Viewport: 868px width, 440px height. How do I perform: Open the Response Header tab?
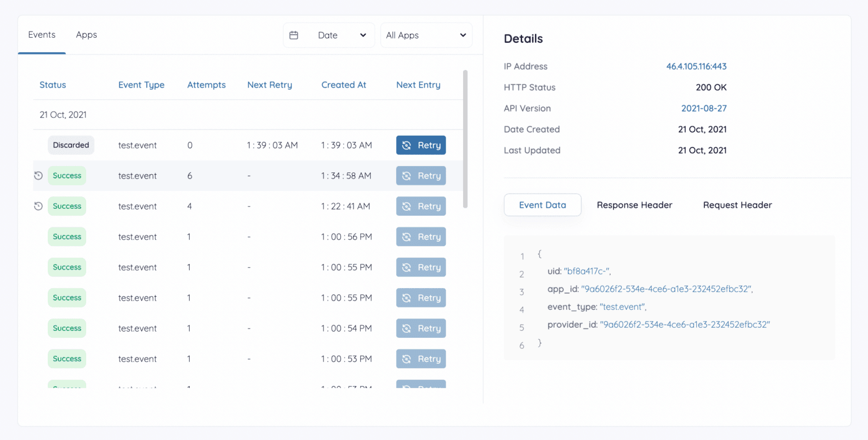[x=634, y=205]
